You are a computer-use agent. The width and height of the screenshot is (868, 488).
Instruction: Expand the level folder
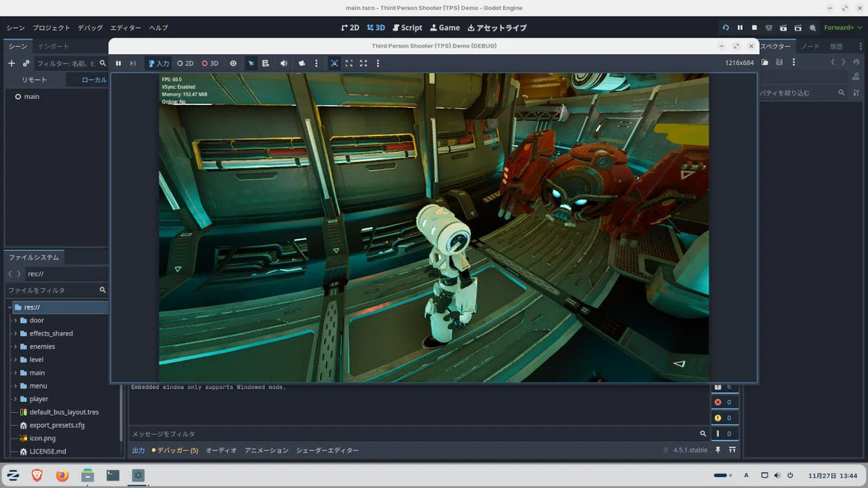click(x=15, y=359)
